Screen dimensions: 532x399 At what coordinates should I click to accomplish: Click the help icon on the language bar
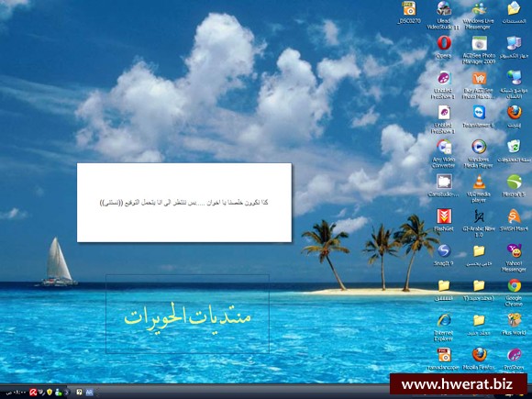[79, 393]
